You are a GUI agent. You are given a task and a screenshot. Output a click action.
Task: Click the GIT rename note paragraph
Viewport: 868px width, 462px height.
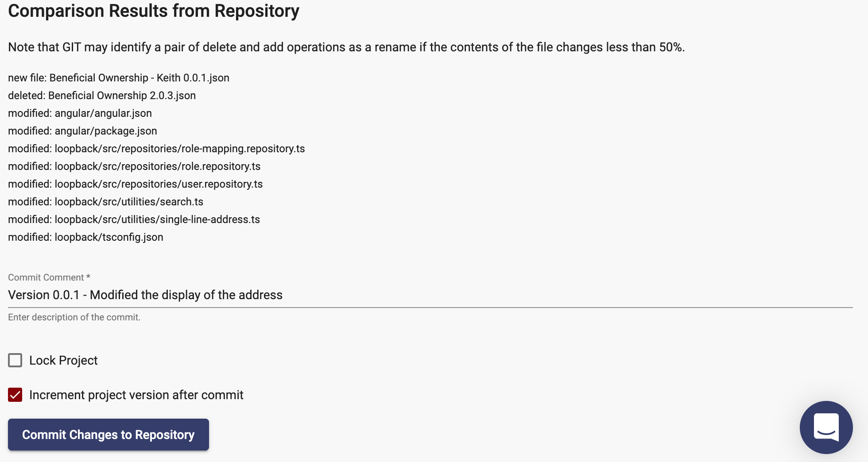pos(346,47)
